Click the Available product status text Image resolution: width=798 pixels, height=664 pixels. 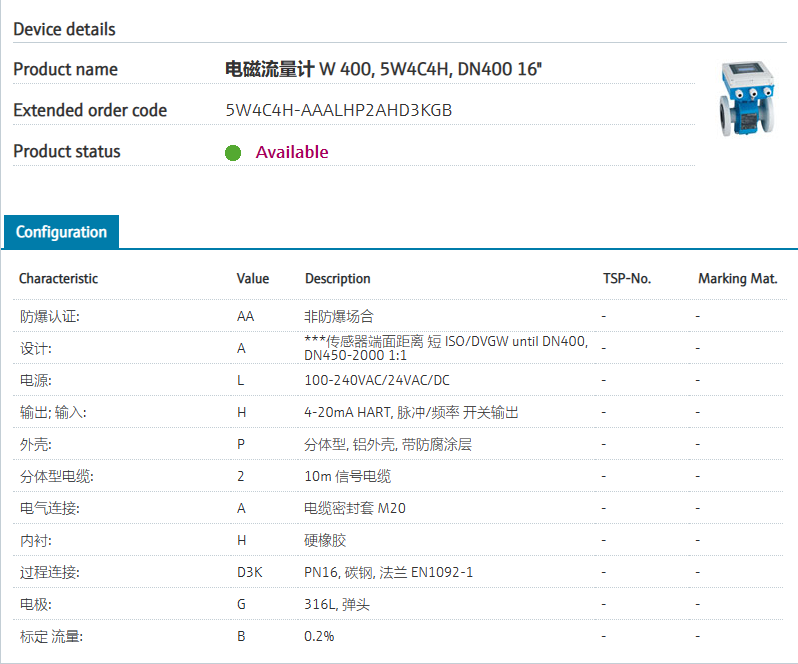click(292, 152)
